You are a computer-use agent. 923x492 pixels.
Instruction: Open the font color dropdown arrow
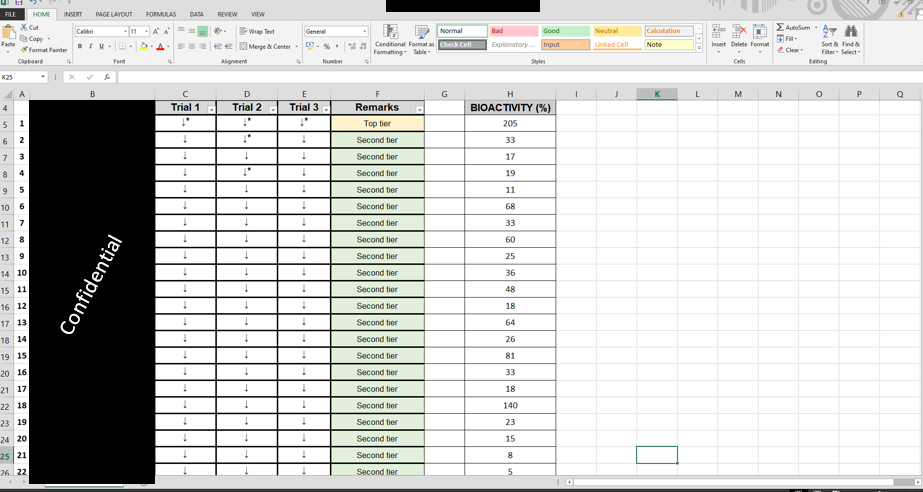(168, 46)
